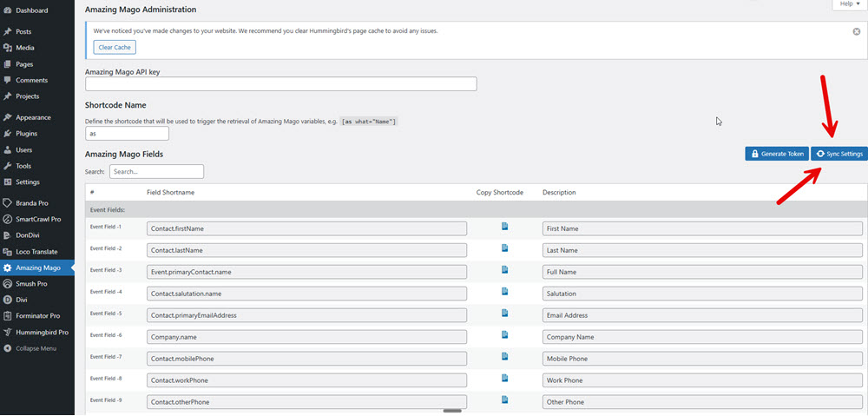This screenshot has width=868, height=416.
Task: Click the Clear Cache button
Action: coord(115,48)
